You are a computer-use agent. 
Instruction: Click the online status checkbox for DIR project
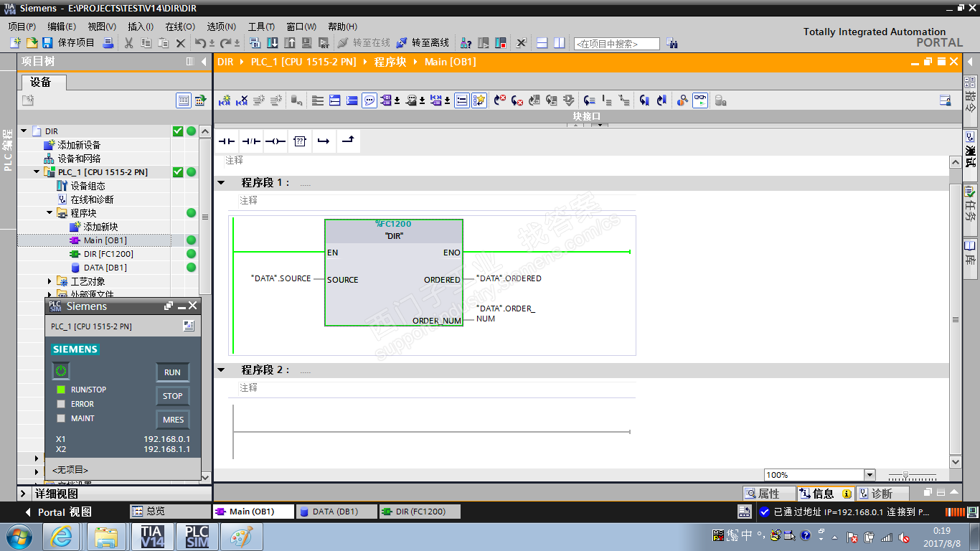tap(178, 131)
